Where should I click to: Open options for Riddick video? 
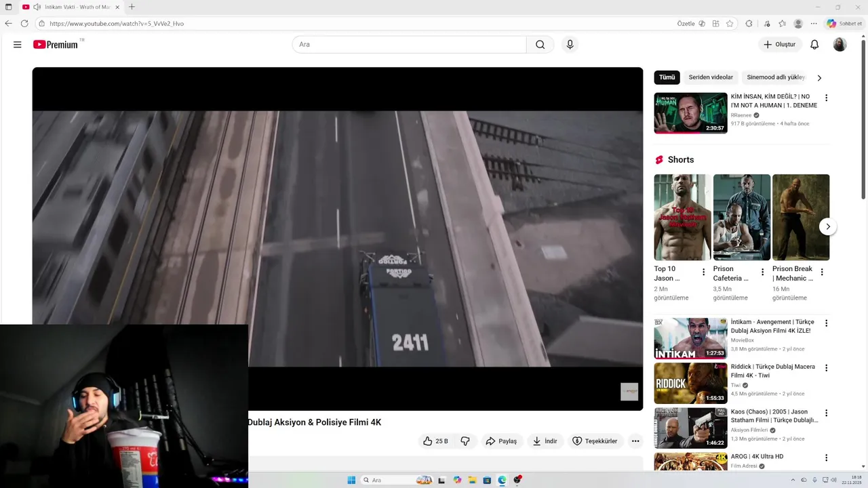[826, 368]
